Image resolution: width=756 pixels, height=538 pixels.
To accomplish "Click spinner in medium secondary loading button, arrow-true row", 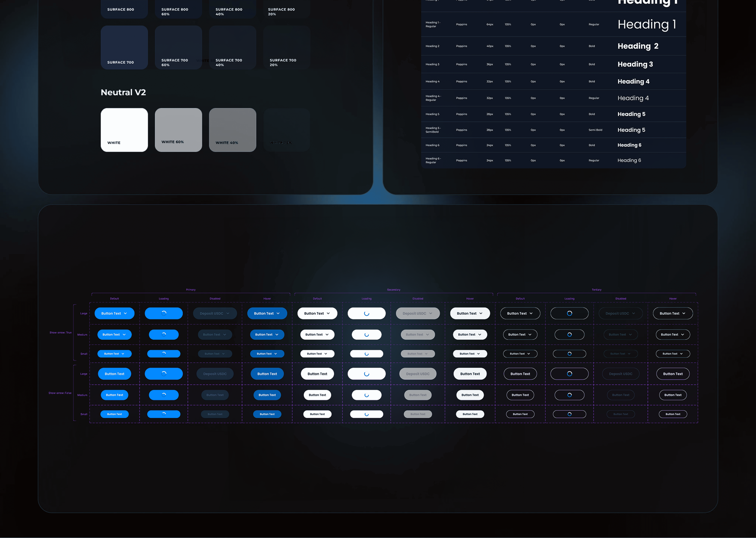I will pos(367,335).
